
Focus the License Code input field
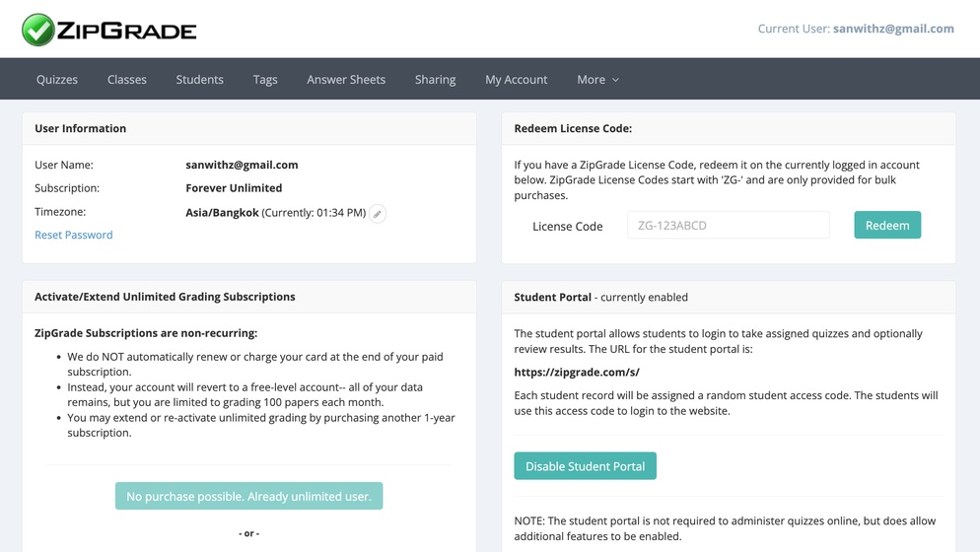(x=729, y=225)
